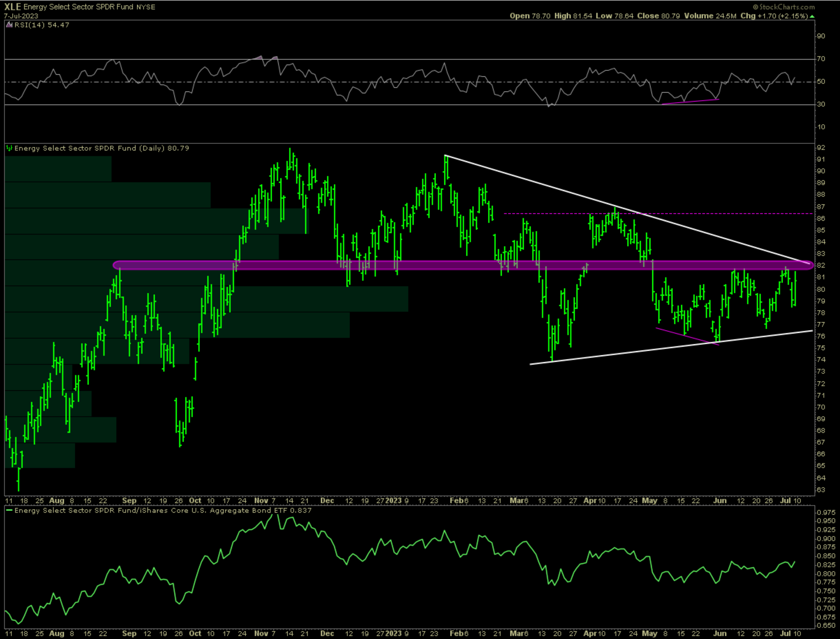The image size is (840, 639).
Task: Click the Chg +1.70 (+2.15%) value
Action: pos(774,16)
